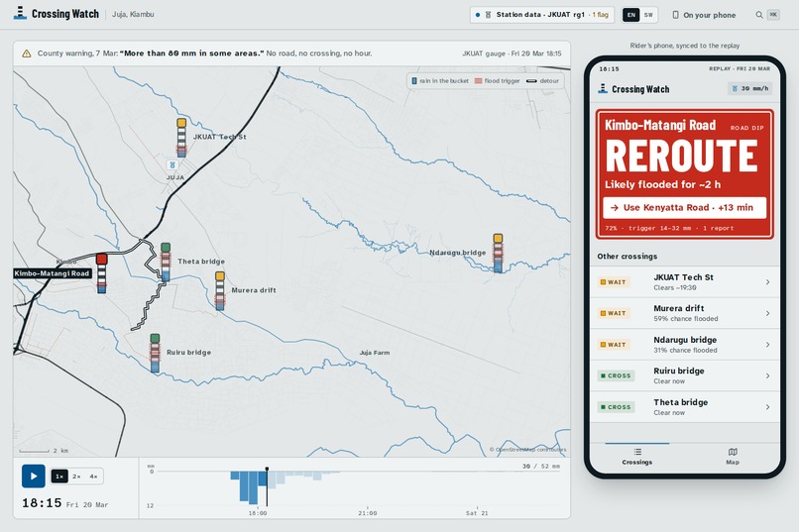Click the county warning triangle icon
Viewport: 799px width, 532px height.
tap(27, 53)
